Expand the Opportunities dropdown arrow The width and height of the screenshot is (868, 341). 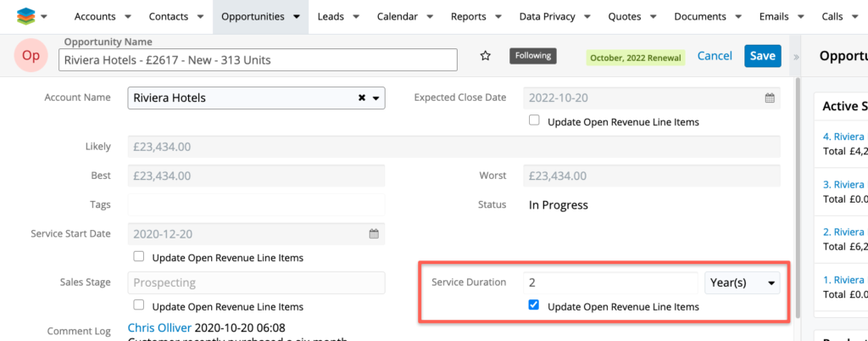click(297, 17)
